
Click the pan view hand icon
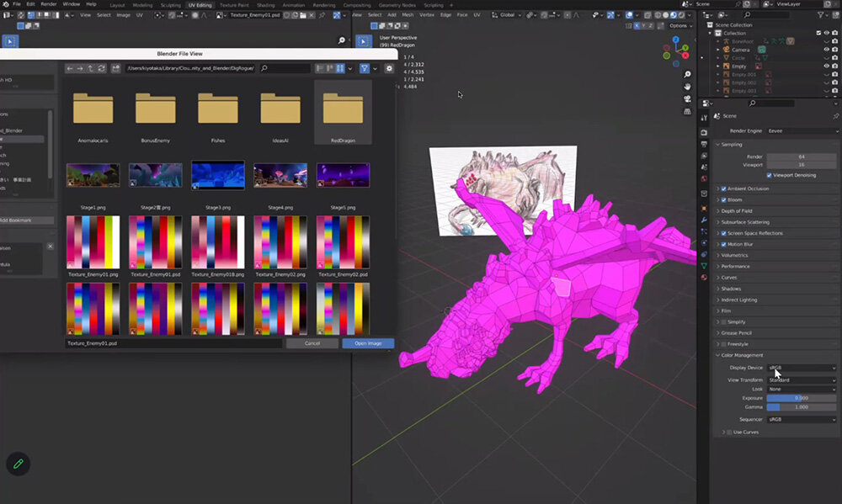[x=688, y=86]
